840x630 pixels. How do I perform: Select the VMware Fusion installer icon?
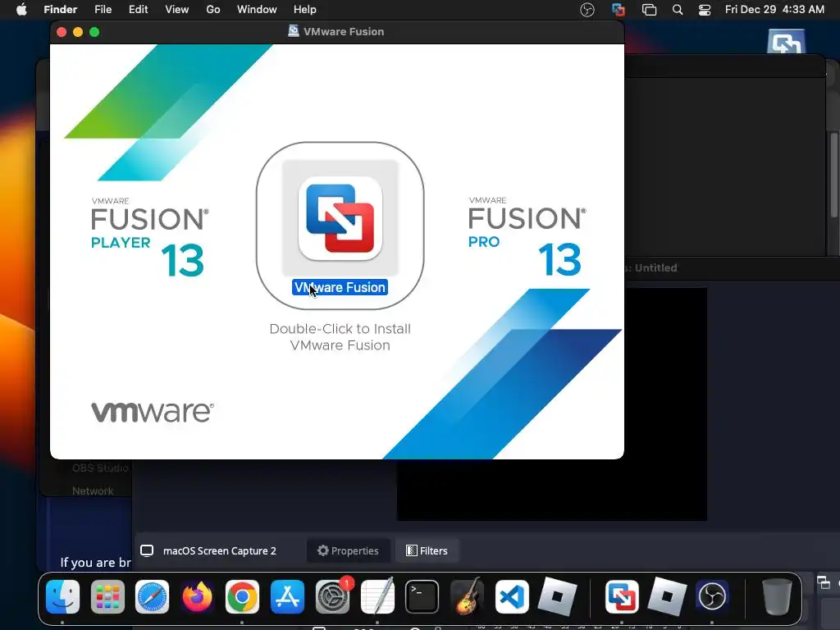[x=340, y=218]
